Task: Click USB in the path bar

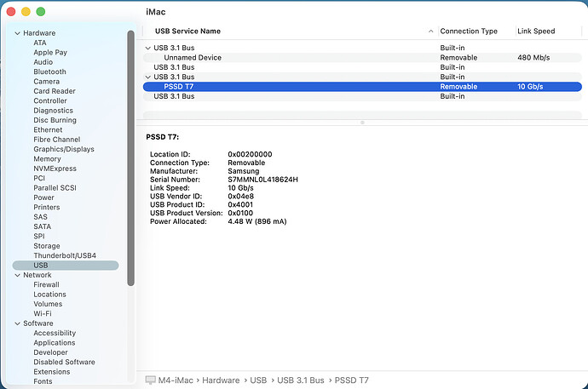Action: [x=258, y=380]
